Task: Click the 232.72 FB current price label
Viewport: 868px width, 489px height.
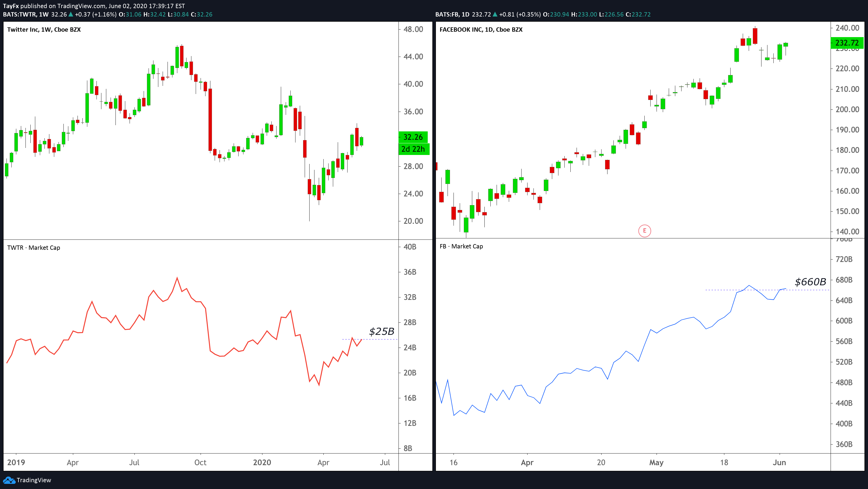Action: click(847, 43)
